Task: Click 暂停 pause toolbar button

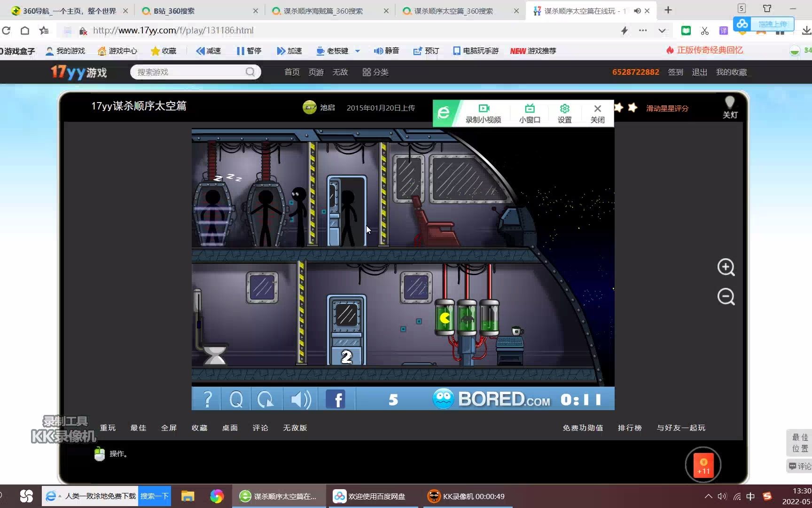Action: click(249, 51)
